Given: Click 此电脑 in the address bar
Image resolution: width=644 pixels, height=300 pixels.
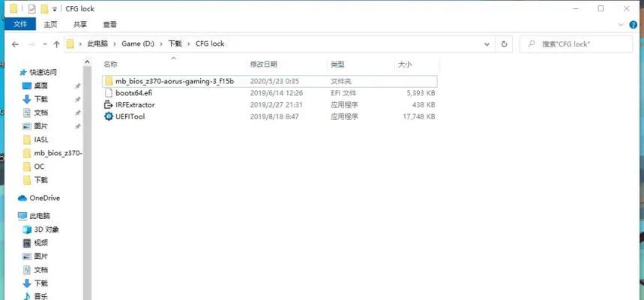Looking at the screenshot, I should point(97,43).
